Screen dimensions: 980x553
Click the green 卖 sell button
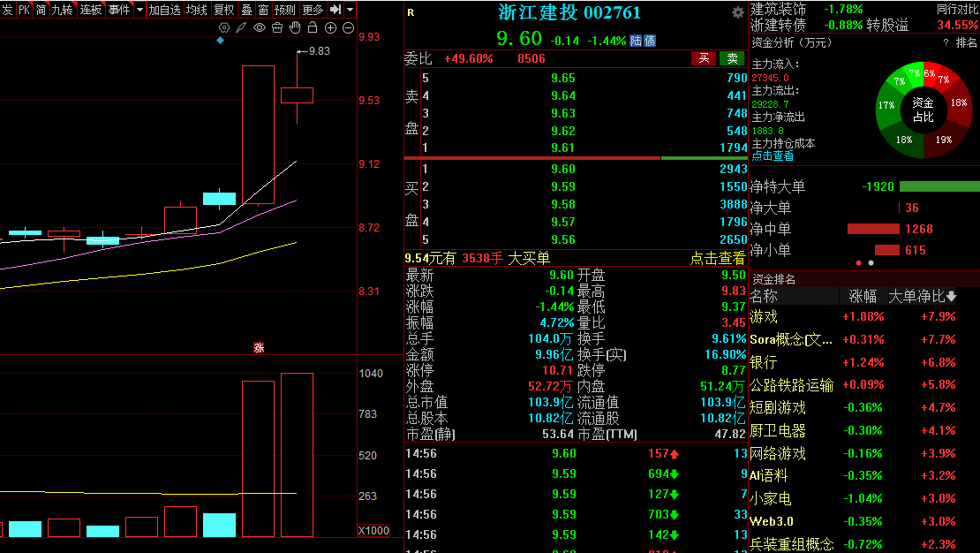pyautogui.click(x=732, y=58)
